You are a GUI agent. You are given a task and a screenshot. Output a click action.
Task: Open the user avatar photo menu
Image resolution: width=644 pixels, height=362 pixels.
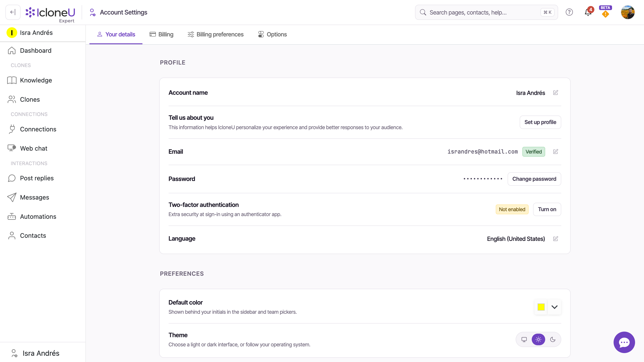pyautogui.click(x=627, y=12)
